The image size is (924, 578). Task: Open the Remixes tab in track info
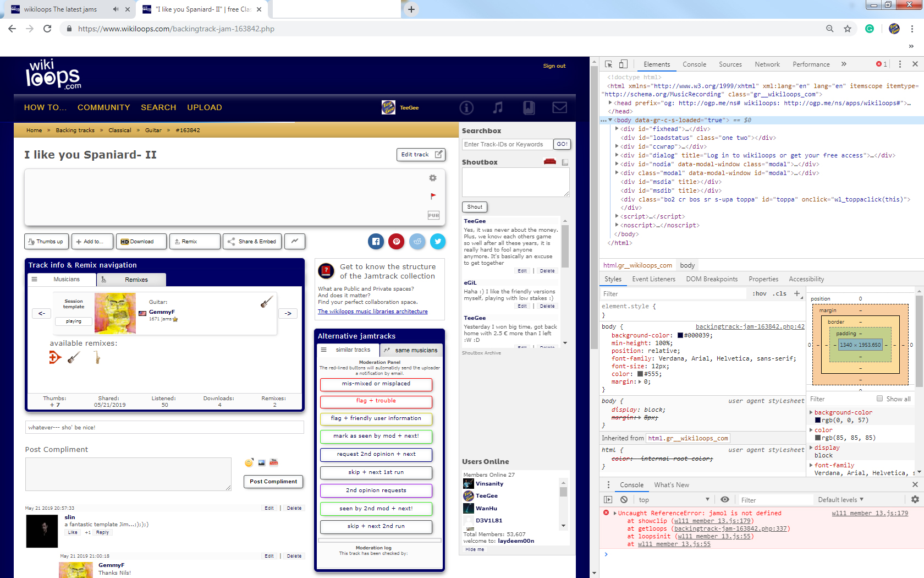(x=131, y=280)
